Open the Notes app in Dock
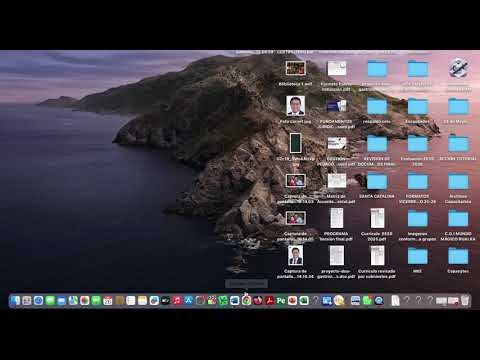 [142, 301]
